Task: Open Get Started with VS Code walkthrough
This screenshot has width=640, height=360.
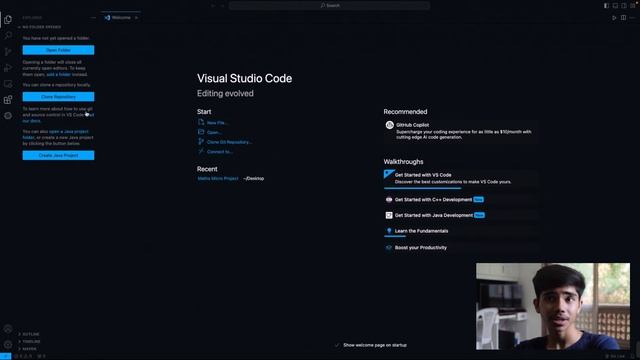Action: pos(460,178)
